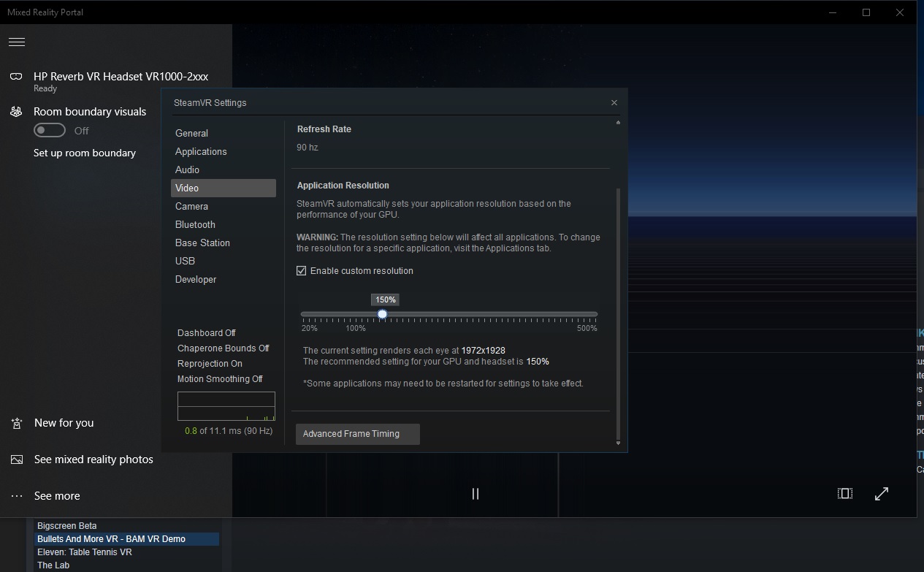924x572 pixels.
Task: Click Chaperone Bounds Off status text
Action: tap(224, 348)
